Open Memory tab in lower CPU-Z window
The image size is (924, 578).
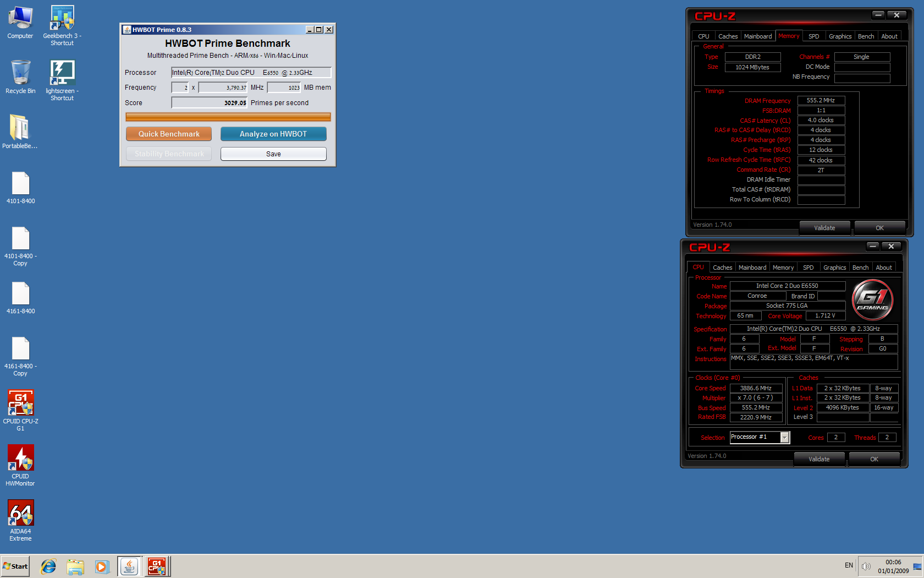783,268
